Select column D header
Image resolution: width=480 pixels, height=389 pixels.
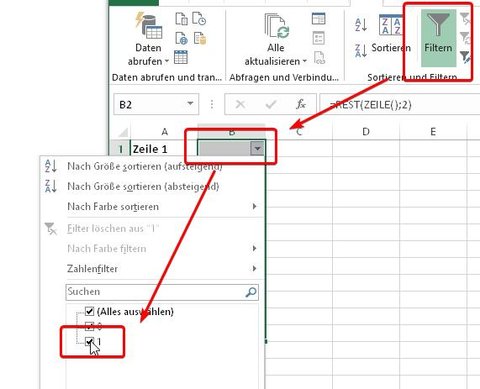pyautogui.click(x=366, y=132)
